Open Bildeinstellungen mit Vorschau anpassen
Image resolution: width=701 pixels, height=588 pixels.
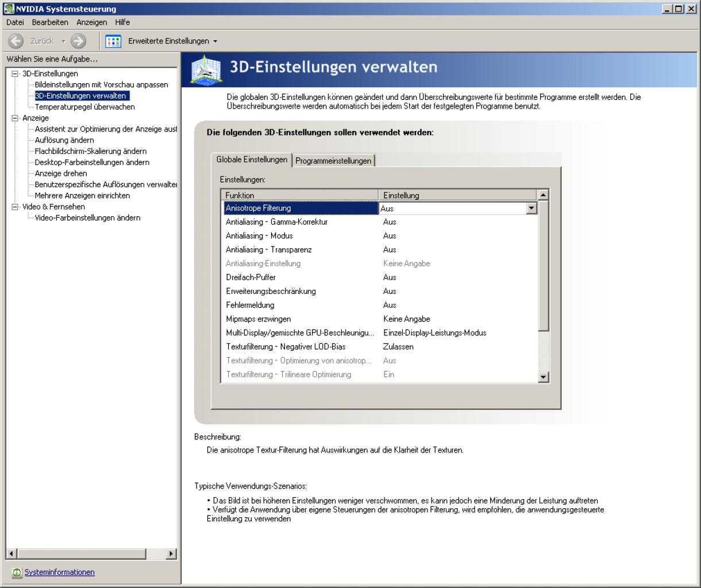(101, 85)
